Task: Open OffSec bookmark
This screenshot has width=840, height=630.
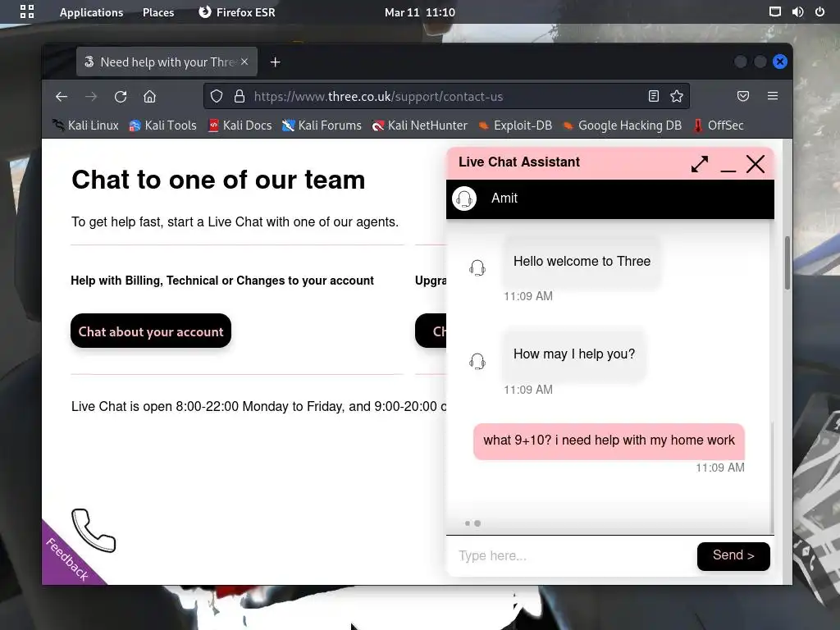Action: pos(719,126)
